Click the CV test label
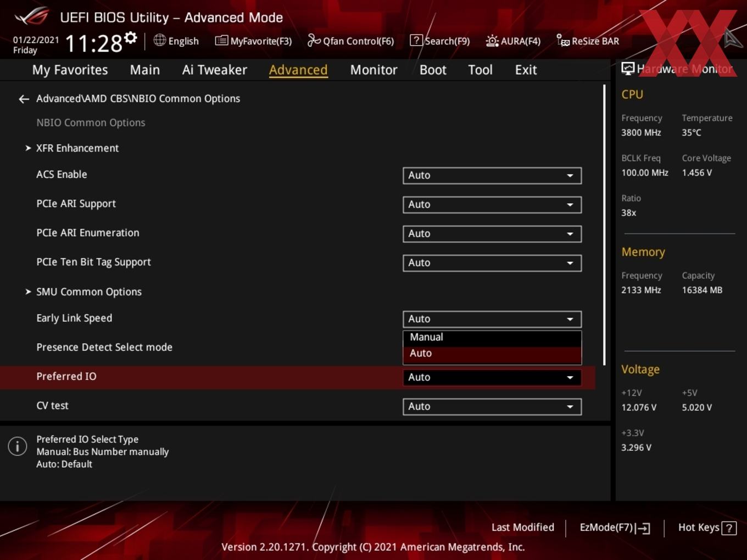The height and width of the screenshot is (560, 747). [x=53, y=406]
